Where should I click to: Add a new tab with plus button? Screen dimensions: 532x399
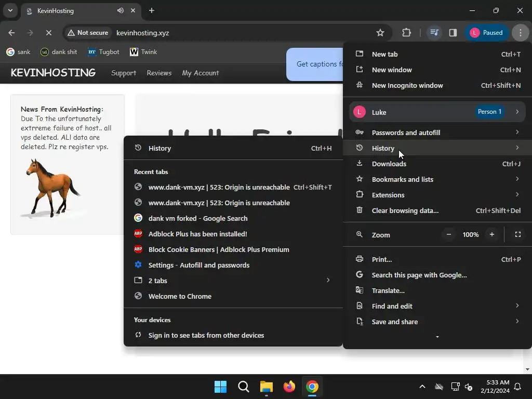click(x=152, y=10)
